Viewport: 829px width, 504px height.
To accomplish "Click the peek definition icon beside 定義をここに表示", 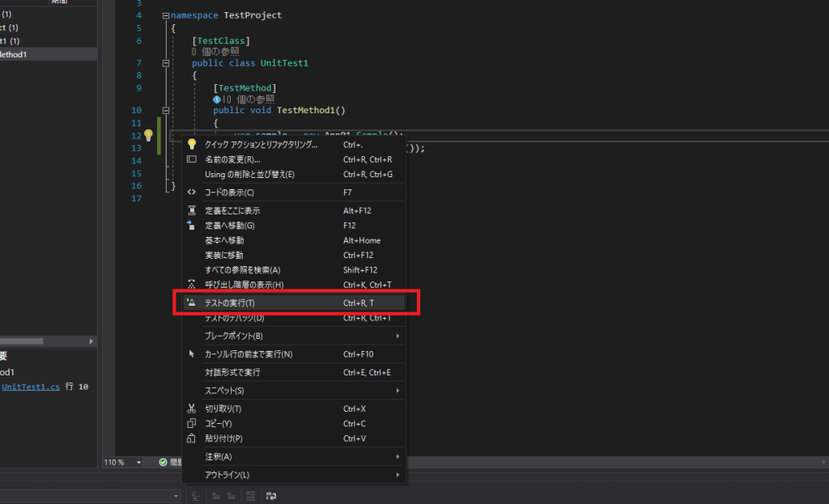I will (x=192, y=210).
